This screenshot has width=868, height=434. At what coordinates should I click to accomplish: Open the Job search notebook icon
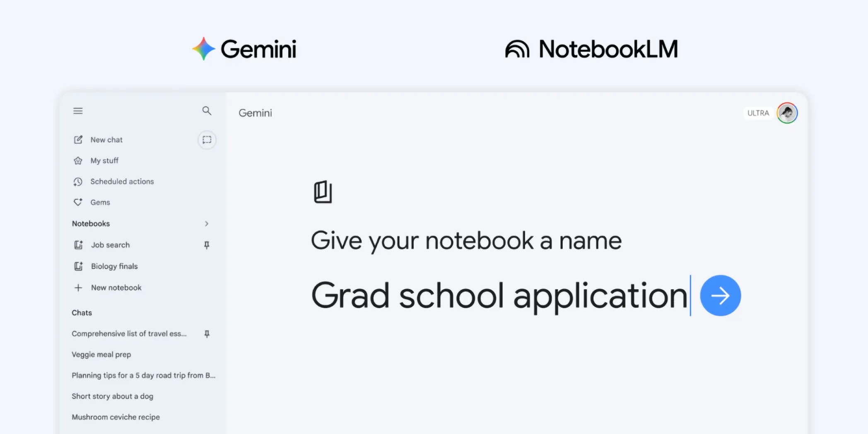coord(79,245)
